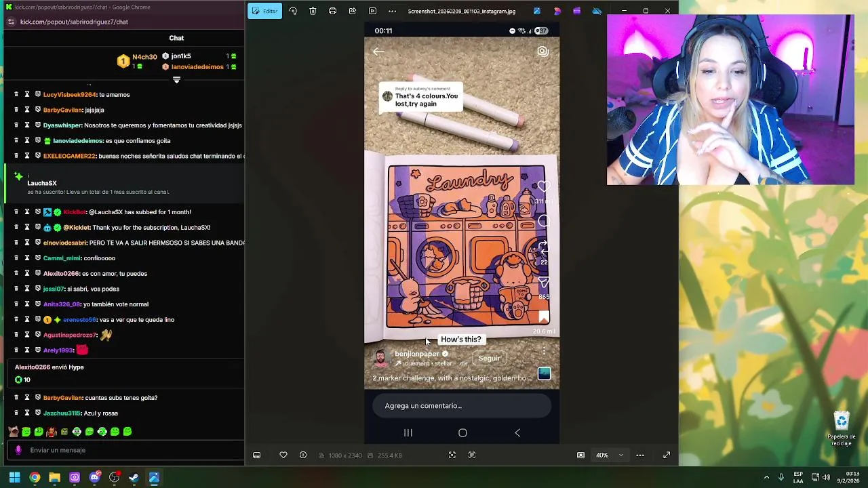The width and height of the screenshot is (868, 488).
Task: Tap the reel audio thumbnail icon
Action: pos(544,374)
